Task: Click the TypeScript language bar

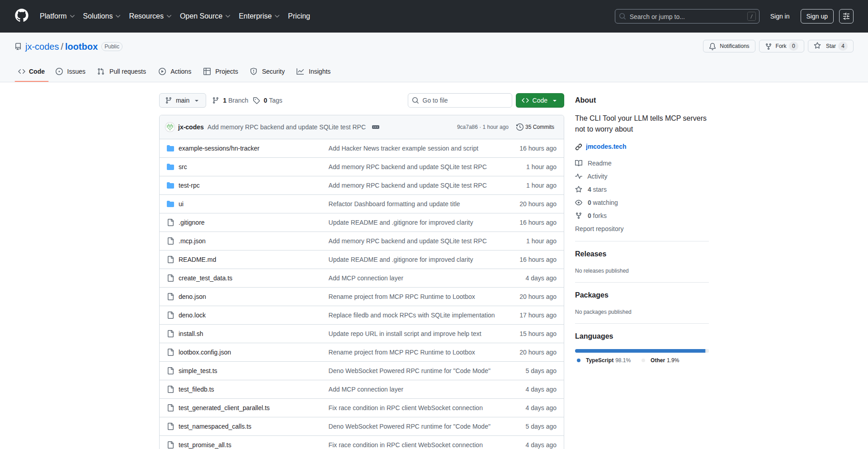Action: coord(640,351)
